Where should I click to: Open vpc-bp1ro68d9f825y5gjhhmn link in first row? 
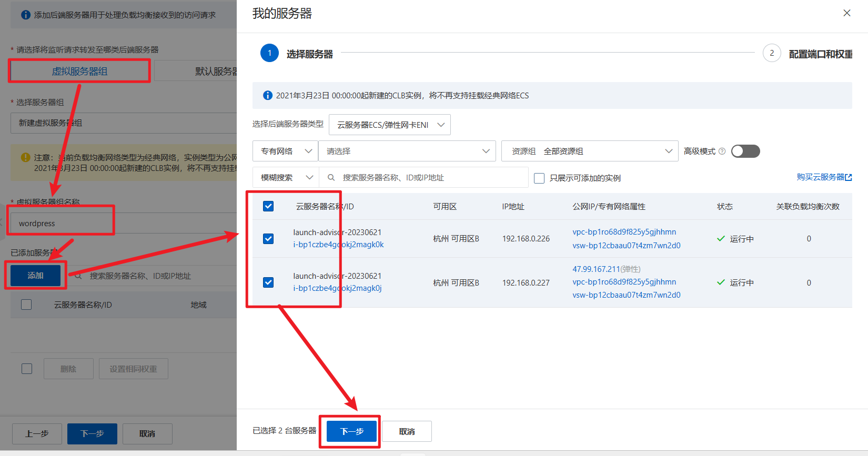tap(624, 232)
